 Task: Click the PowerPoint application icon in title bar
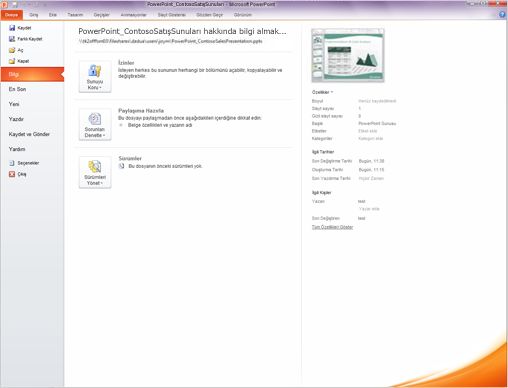pos(4,4)
